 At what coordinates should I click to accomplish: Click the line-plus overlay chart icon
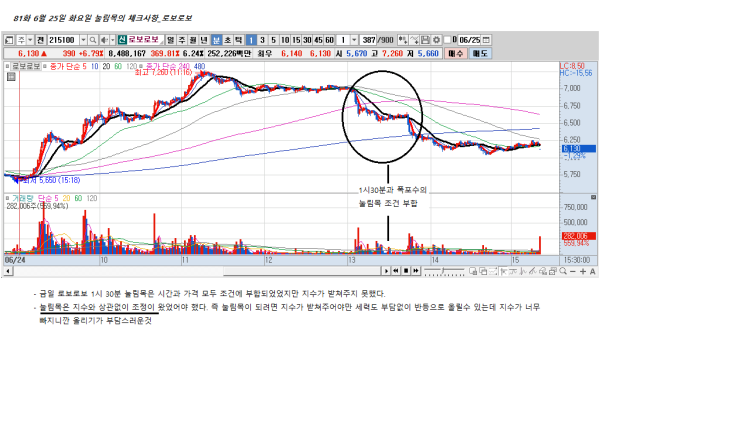414,40
